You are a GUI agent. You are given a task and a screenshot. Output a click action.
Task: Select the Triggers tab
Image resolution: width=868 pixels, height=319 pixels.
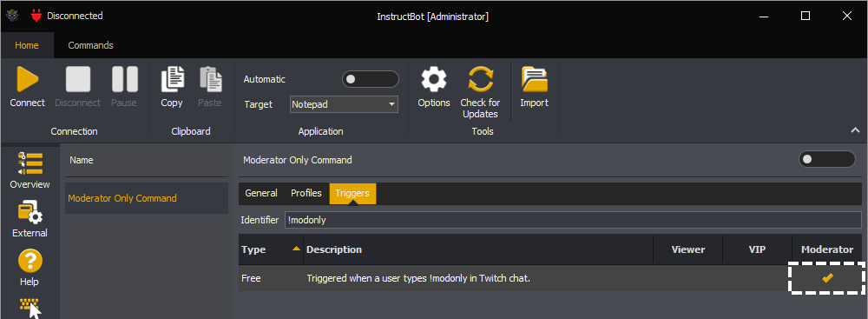[x=352, y=193]
